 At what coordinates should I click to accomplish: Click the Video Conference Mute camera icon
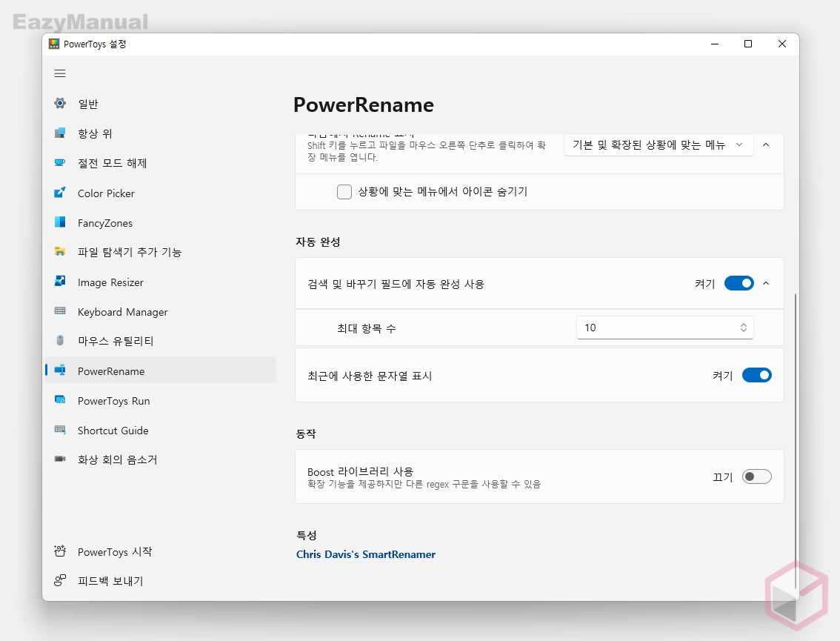point(60,459)
